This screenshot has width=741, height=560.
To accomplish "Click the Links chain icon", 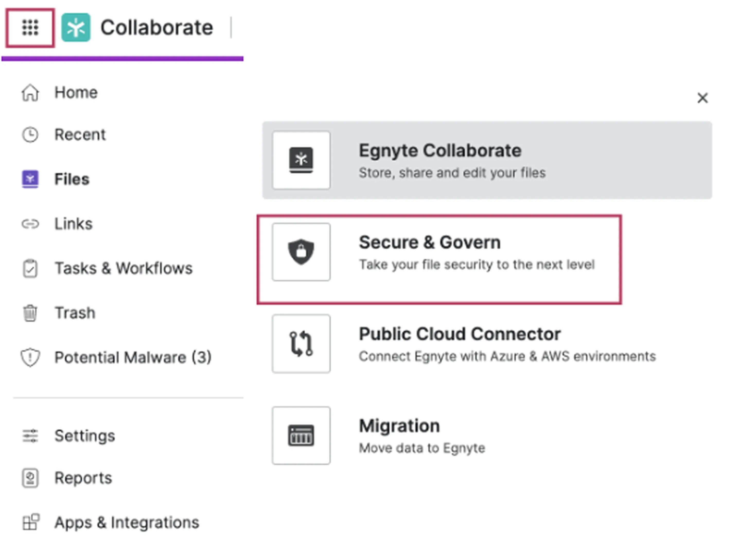I will click(x=30, y=224).
